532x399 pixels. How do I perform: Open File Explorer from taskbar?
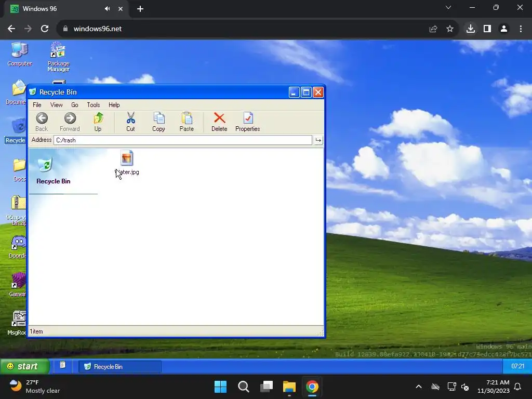[x=289, y=387]
